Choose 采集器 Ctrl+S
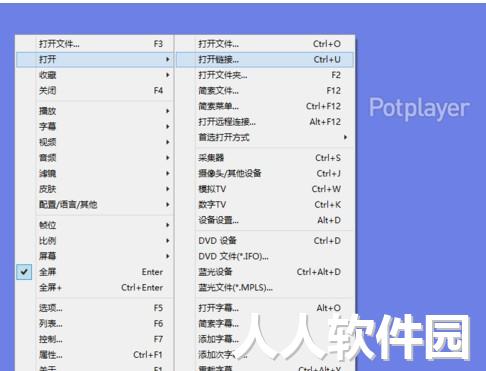Viewport: 486px width, 371px height. 264,158
